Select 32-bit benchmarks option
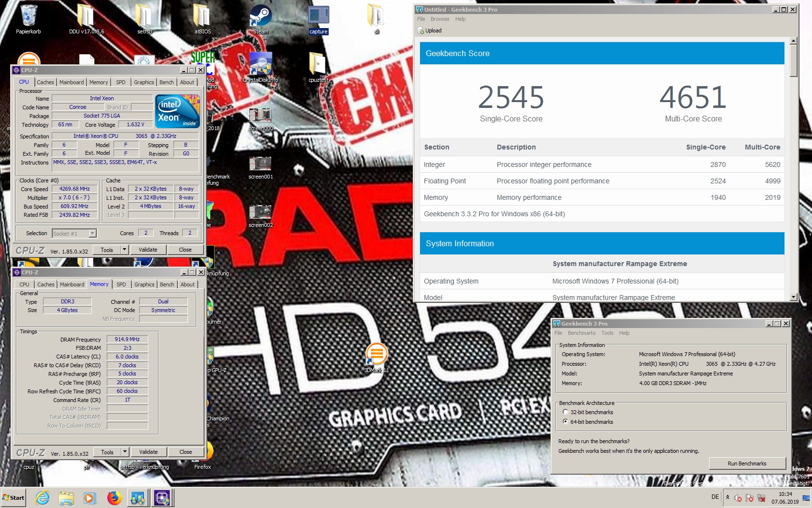The width and height of the screenshot is (812, 508). [x=565, y=412]
